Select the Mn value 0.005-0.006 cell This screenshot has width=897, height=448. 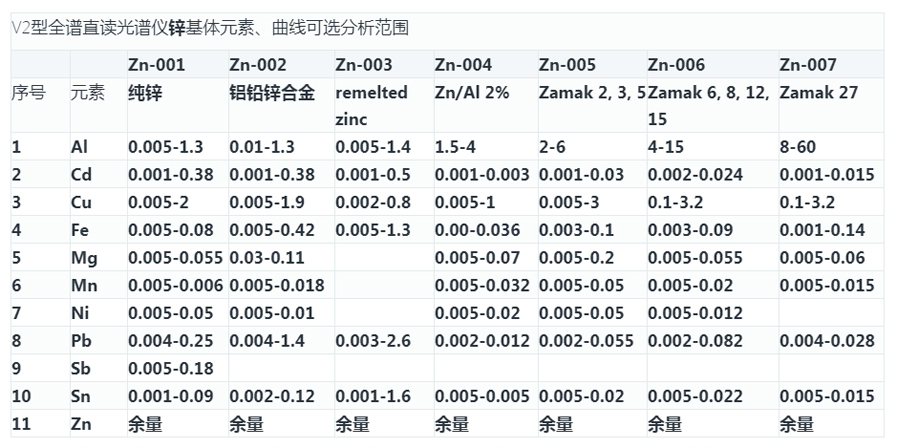[176, 285]
